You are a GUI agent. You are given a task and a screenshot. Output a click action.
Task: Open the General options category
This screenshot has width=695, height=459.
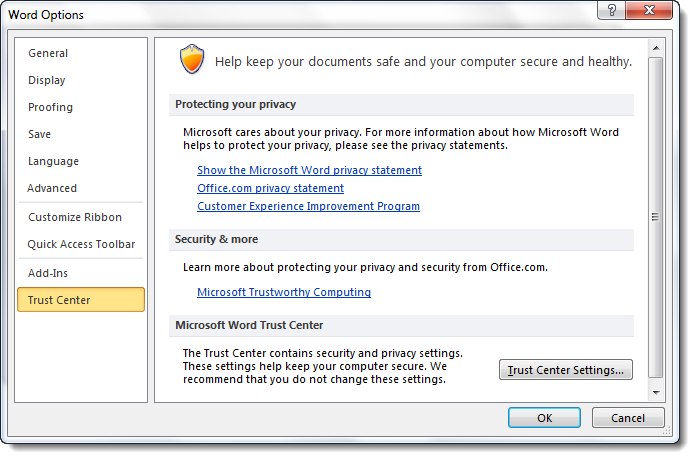[48, 53]
